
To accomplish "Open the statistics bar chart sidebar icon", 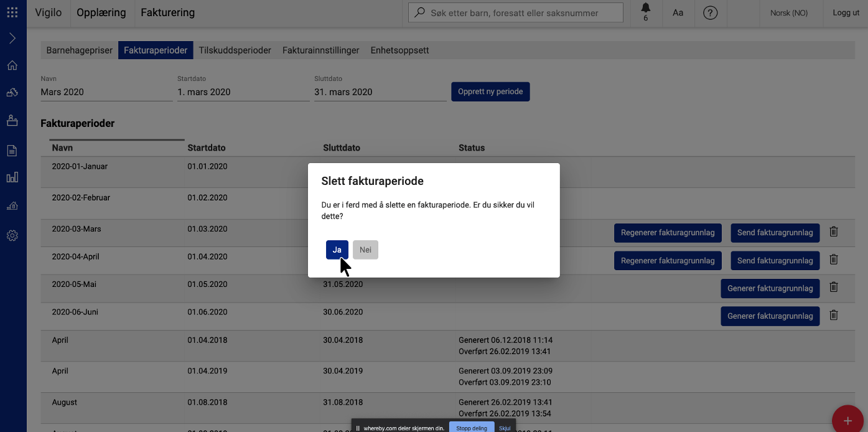I will 12,177.
